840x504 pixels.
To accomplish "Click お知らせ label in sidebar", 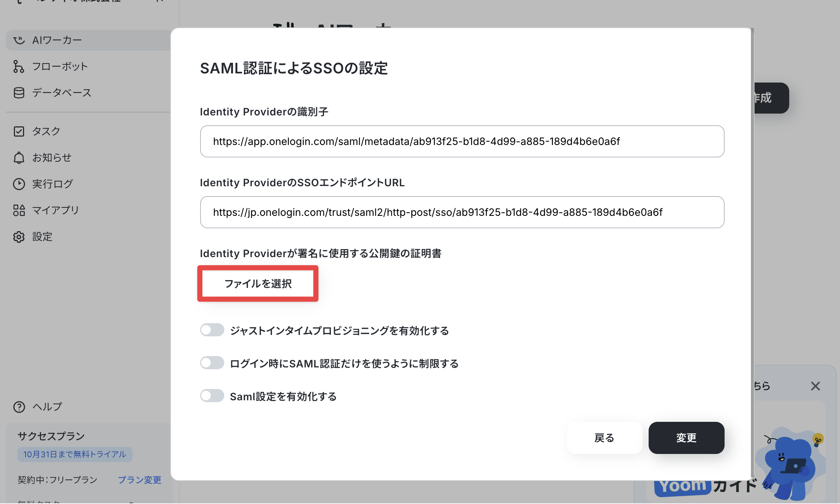I will tap(52, 158).
